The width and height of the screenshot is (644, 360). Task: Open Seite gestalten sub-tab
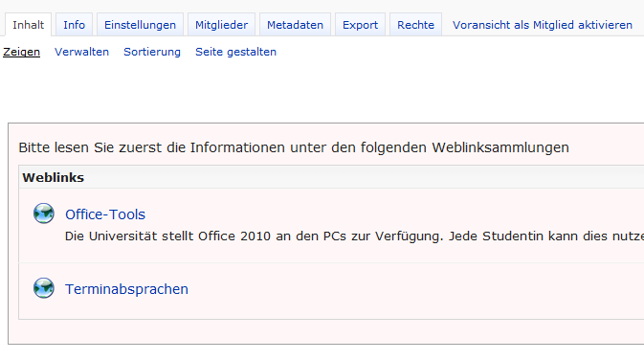coord(235,52)
